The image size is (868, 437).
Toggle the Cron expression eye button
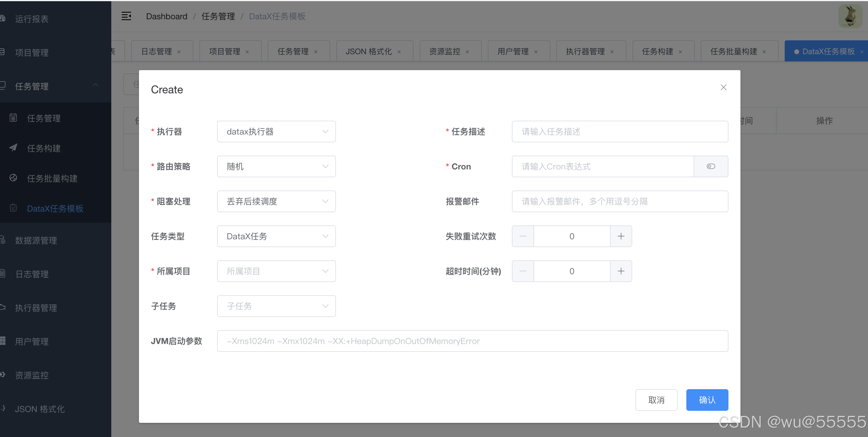coord(711,166)
